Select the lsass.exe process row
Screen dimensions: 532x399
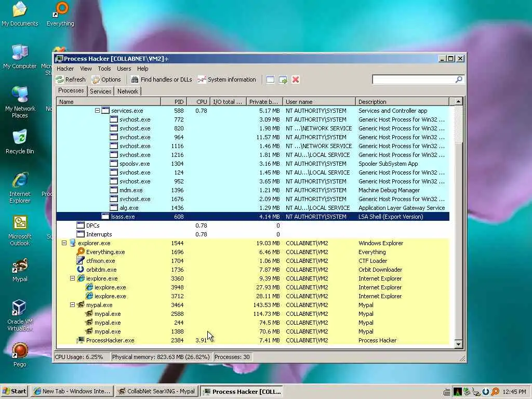(x=253, y=217)
